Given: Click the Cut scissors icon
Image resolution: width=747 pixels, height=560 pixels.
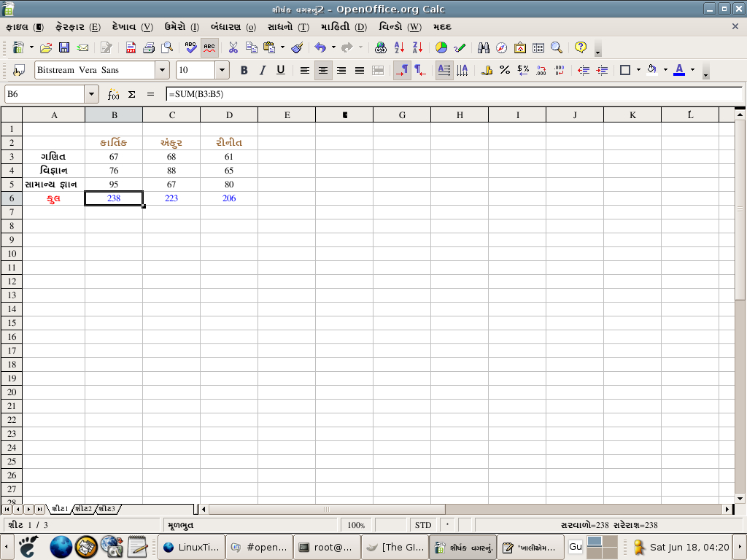Looking at the screenshot, I should 233,48.
